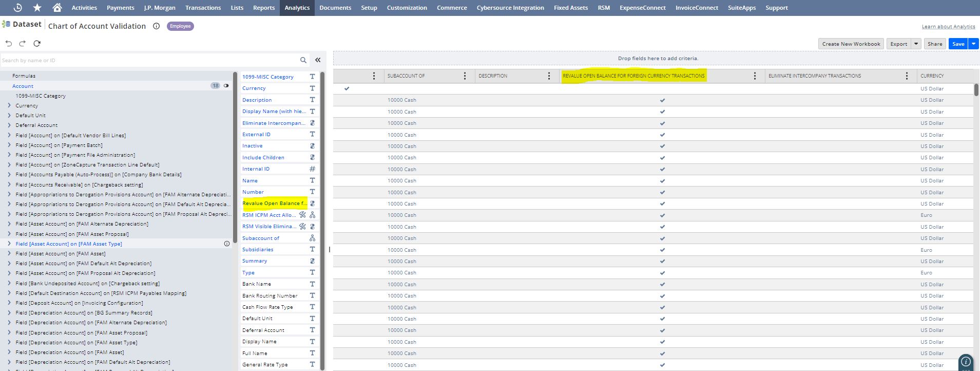Click info icon on FAM Asset Type row

(x=227, y=244)
